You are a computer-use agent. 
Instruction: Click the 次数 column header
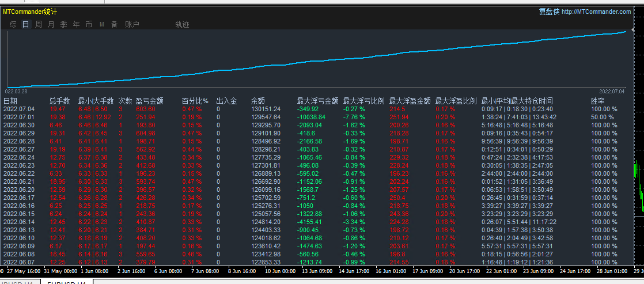(x=125, y=101)
